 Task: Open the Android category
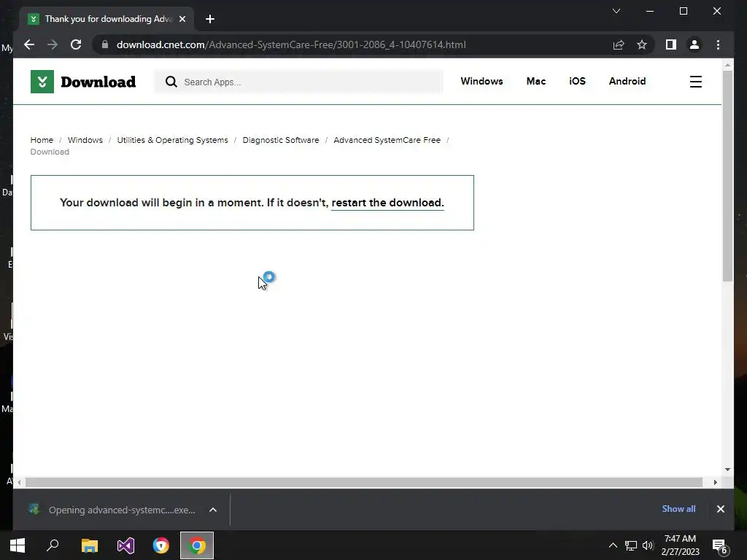pos(627,82)
